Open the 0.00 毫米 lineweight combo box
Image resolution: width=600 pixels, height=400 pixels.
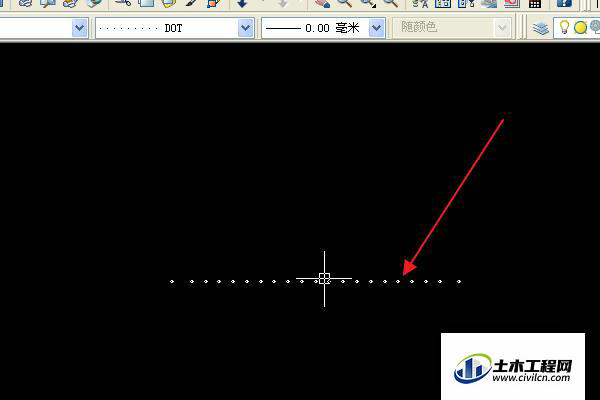point(323,28)
